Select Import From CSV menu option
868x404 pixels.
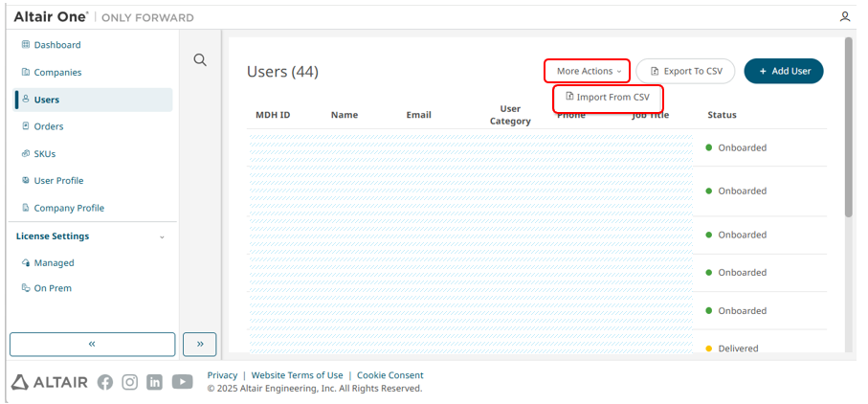pyautogui.click(x=608, y=98)
